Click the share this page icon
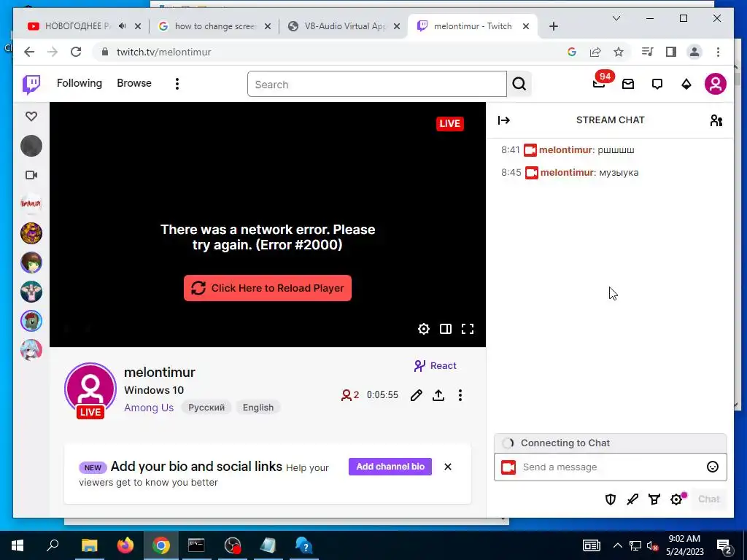The height and width of the screenshot is (560, 747). 595,52
